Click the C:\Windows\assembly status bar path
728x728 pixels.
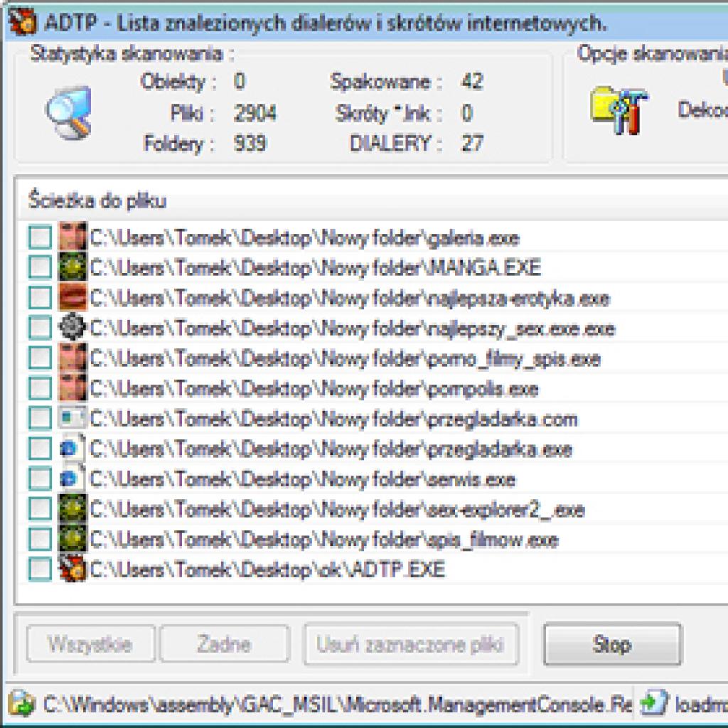(338, 705)
